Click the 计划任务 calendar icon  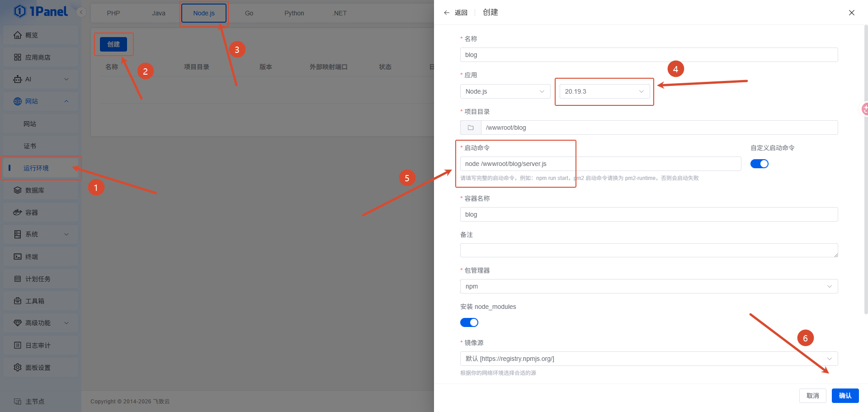(18, 279)
